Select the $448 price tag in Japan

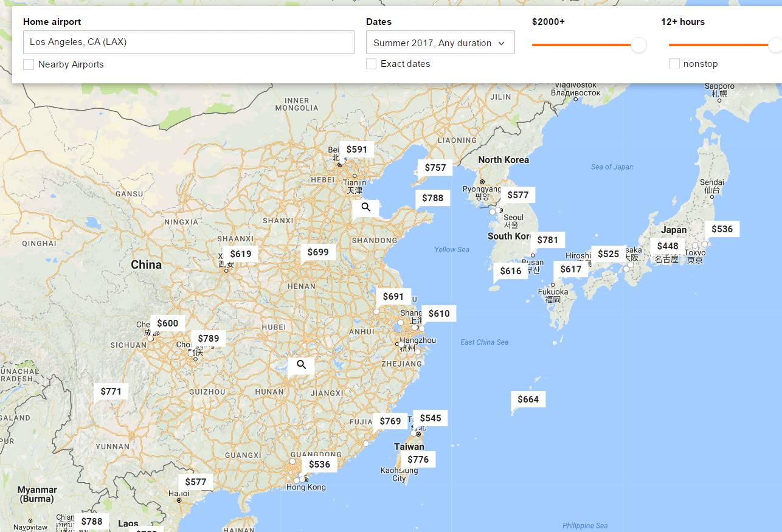pyautogui.click(x=667, y=246)
